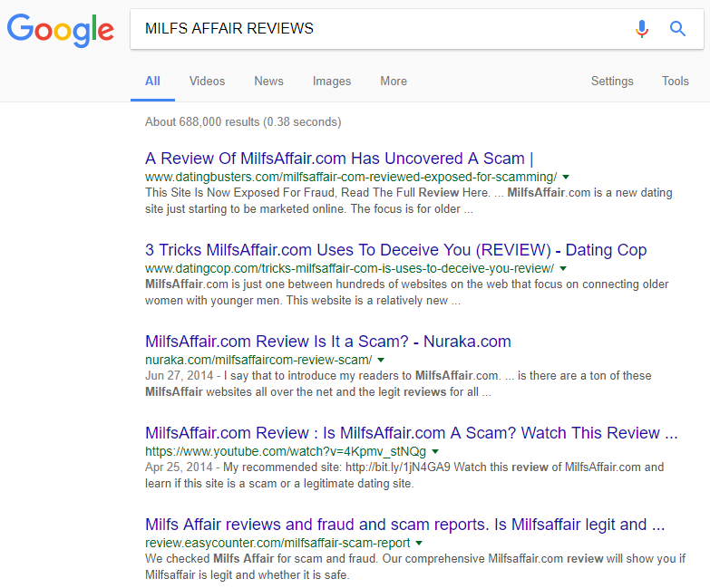Viewport: 710px width, 588px height.
Task: Expand dropdown arrow next to review.easycounter.com URL
Action: click(x=419, y=543)
